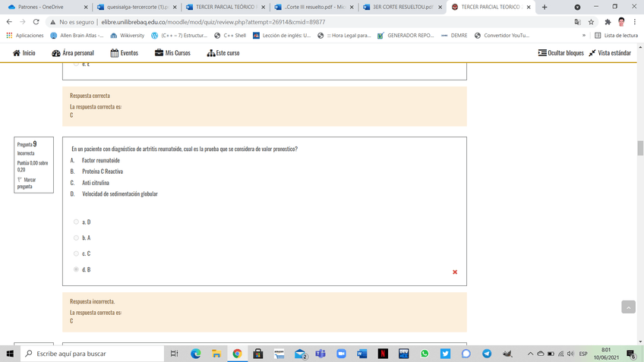Viewport: 644px width, 362px height.
Task: Open the Chrome tab search dropdown
Action: click(577, 7)
